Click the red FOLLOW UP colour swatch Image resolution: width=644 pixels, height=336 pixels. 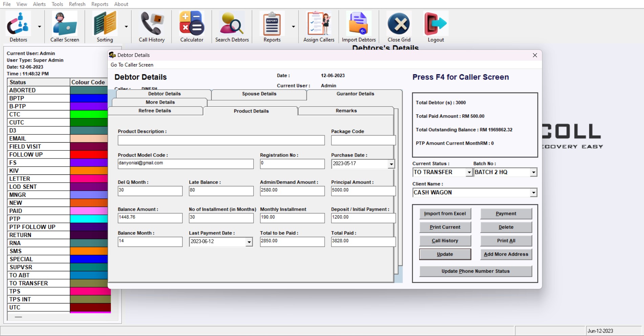(89, 155)
